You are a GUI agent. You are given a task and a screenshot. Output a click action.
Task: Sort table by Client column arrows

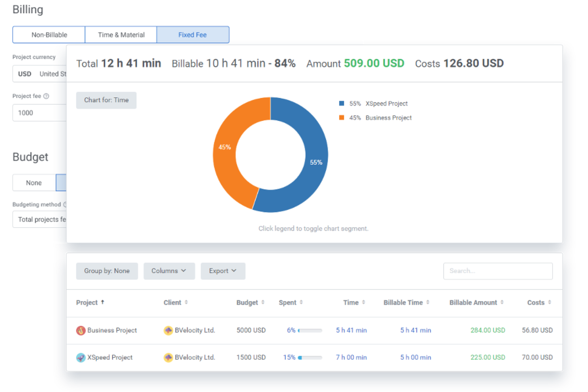(x=186, y=302)
